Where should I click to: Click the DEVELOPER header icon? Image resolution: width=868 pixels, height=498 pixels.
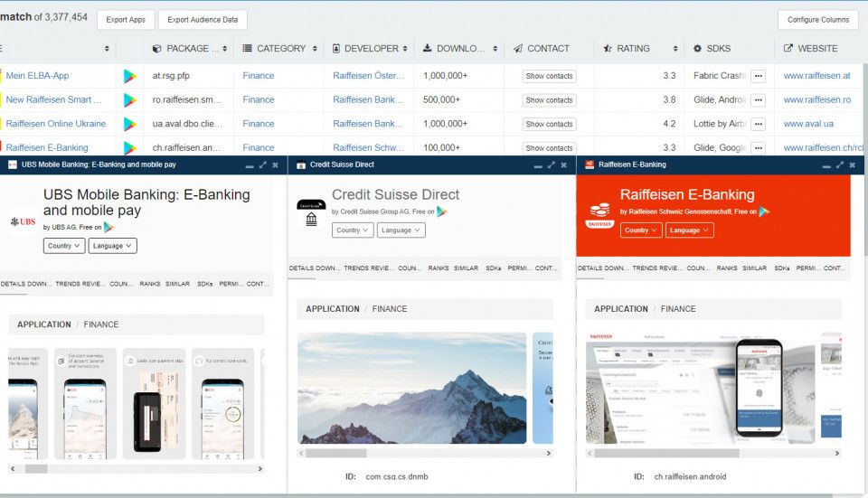coord(336,49)
